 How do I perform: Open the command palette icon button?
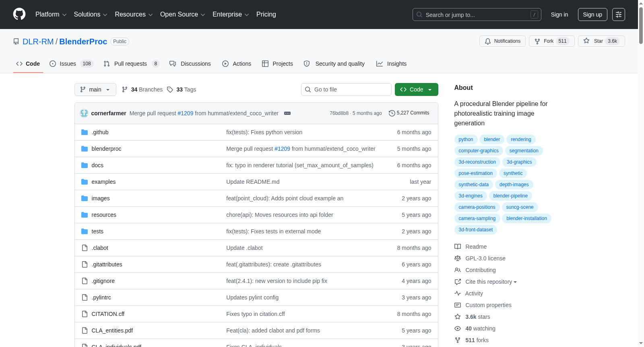click(619, 15)
